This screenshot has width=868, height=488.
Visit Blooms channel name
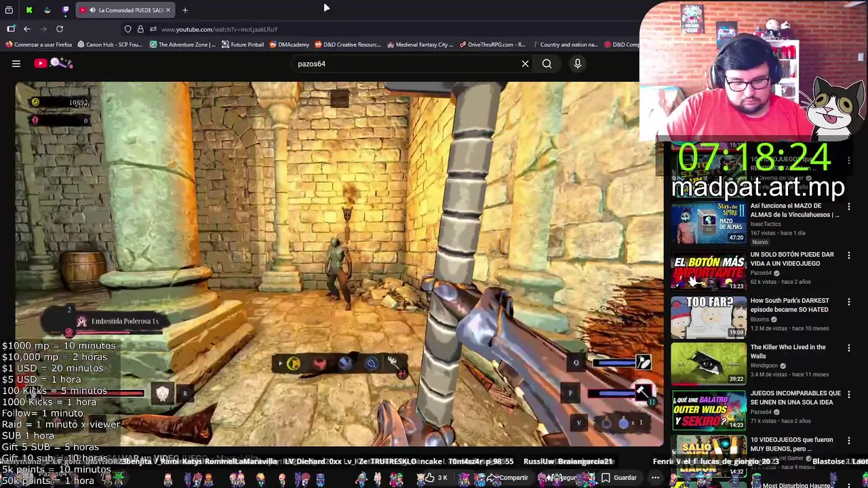[759, 319]
